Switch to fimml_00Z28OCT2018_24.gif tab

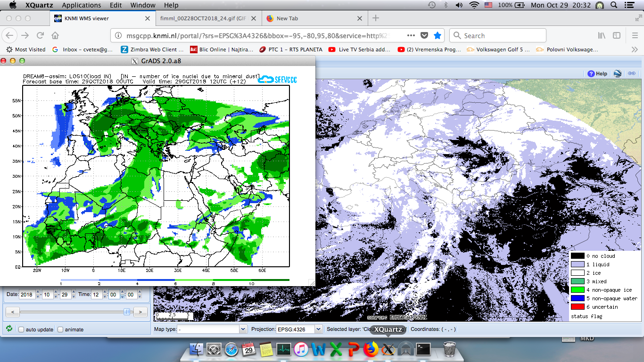[208, 18]
